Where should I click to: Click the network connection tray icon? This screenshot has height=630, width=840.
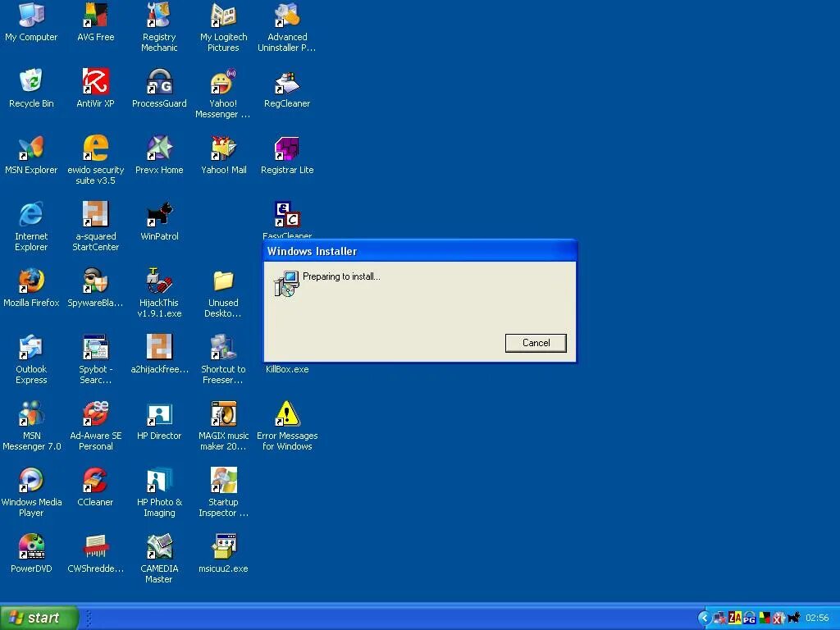click(x=720, y=619)
